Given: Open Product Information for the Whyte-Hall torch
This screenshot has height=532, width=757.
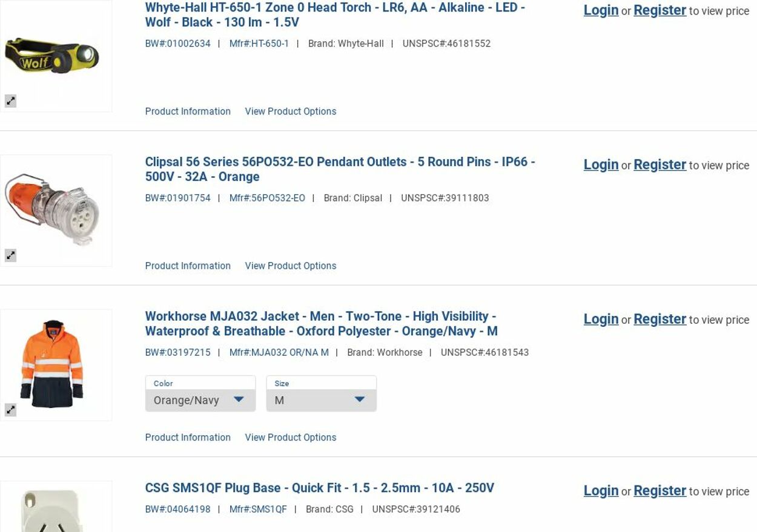Looking at the screenshot, I should (188, 111).
